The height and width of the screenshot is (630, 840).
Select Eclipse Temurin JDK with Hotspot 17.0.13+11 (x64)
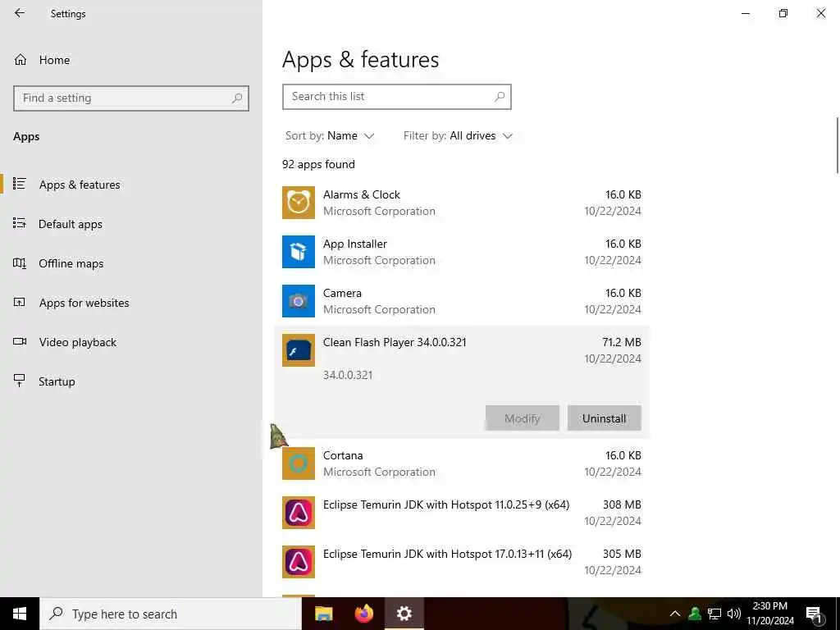[462, 562]
